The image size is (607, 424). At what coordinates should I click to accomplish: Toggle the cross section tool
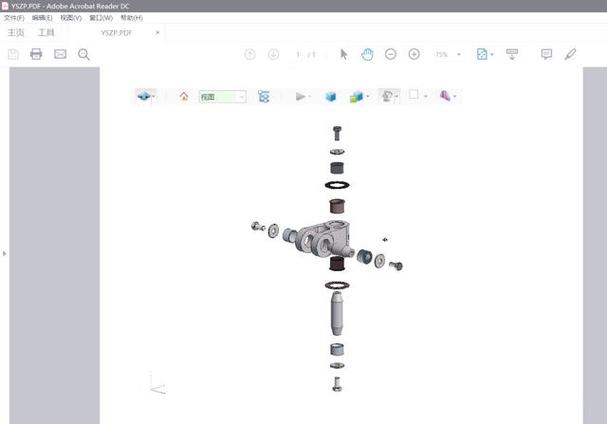tap(445, 96)
